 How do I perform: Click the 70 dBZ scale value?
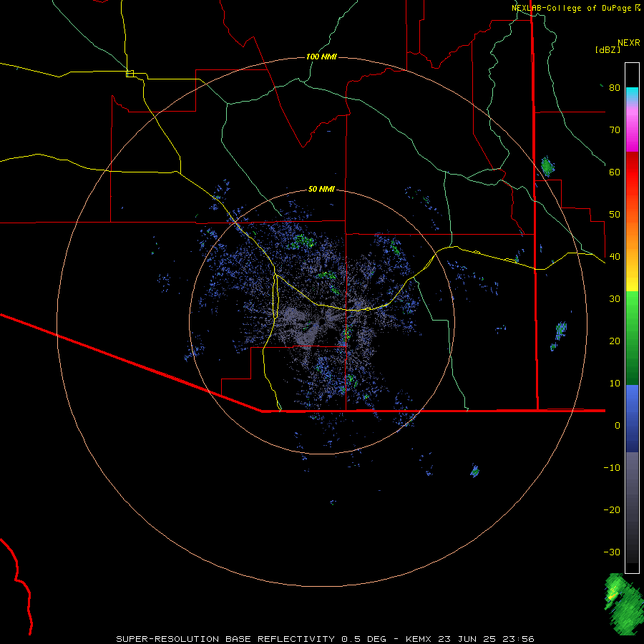pos(615,130)
